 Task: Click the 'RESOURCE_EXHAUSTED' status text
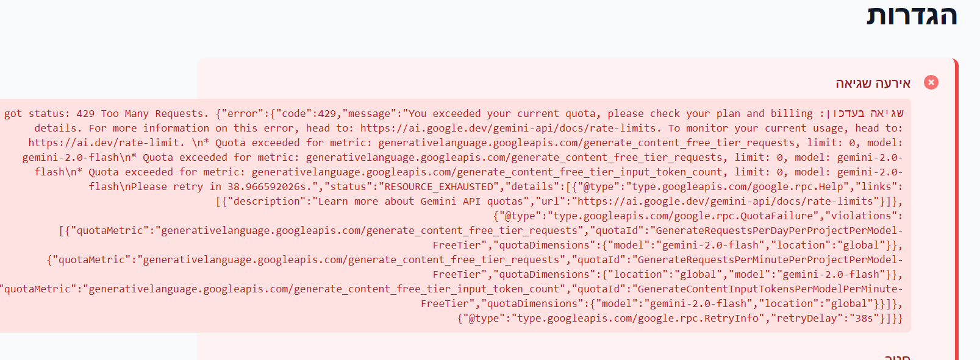(x=438, y=186)
